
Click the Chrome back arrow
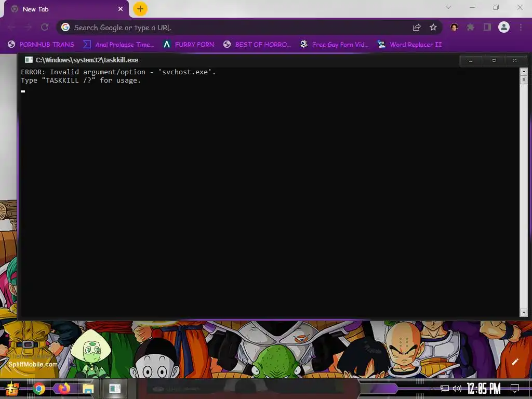11,27
